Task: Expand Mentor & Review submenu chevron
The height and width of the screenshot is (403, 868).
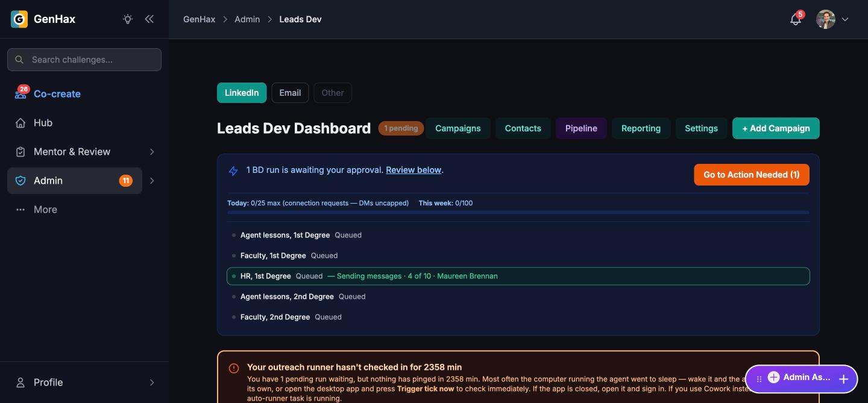Action: [x=152, y=152]
